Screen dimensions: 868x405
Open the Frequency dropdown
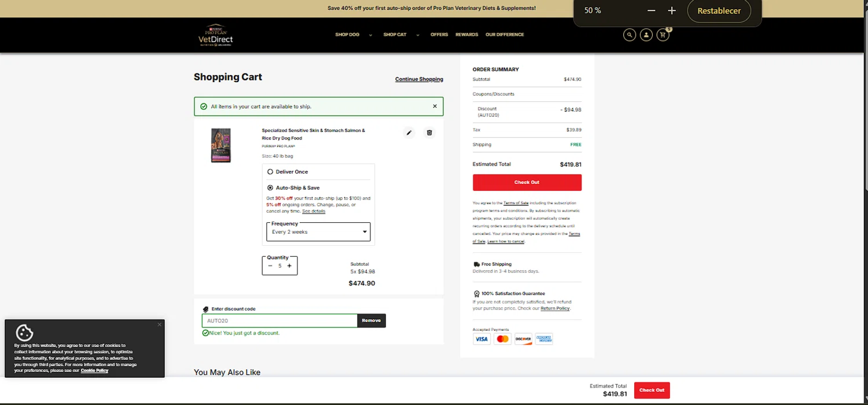click(318, 231)
